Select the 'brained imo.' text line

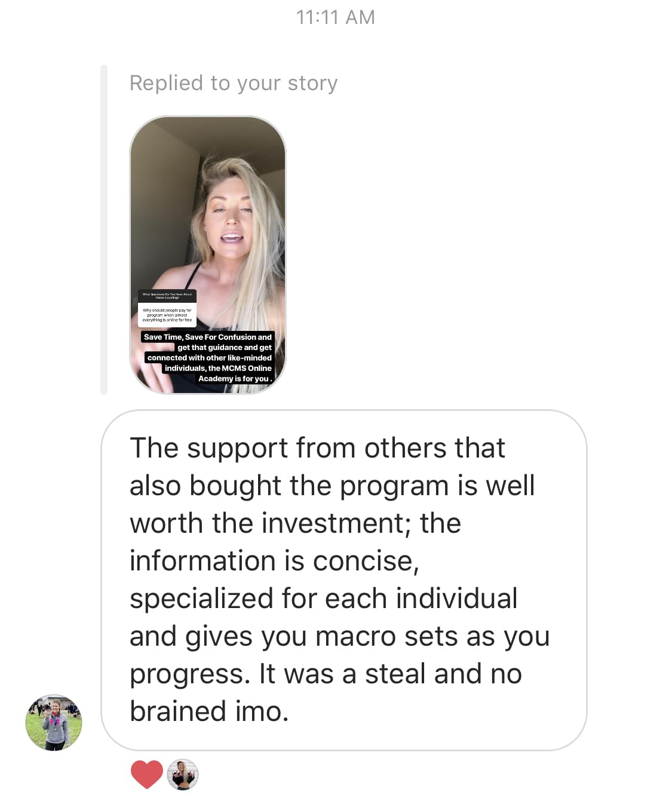coord(209,711)
